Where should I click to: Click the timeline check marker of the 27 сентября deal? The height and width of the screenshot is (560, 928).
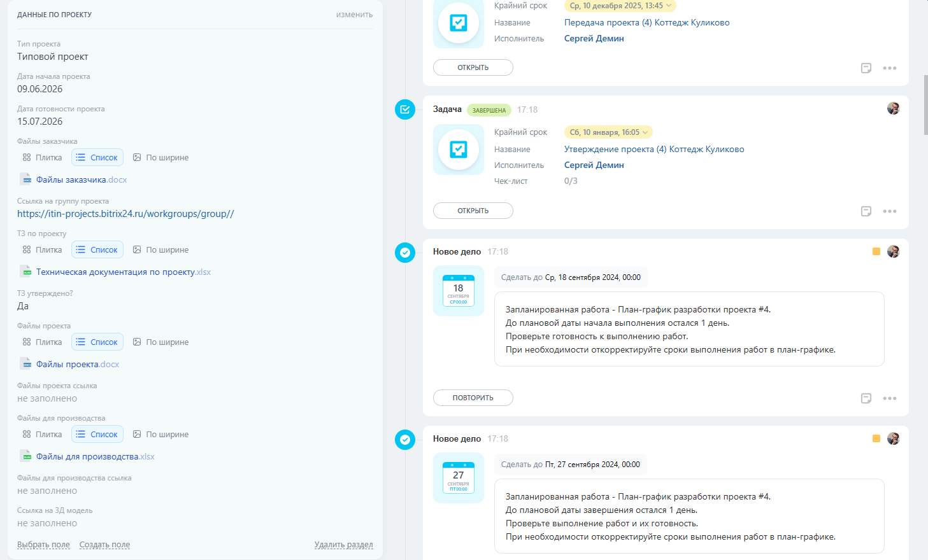pyautogui.click(x=405, y=440)
